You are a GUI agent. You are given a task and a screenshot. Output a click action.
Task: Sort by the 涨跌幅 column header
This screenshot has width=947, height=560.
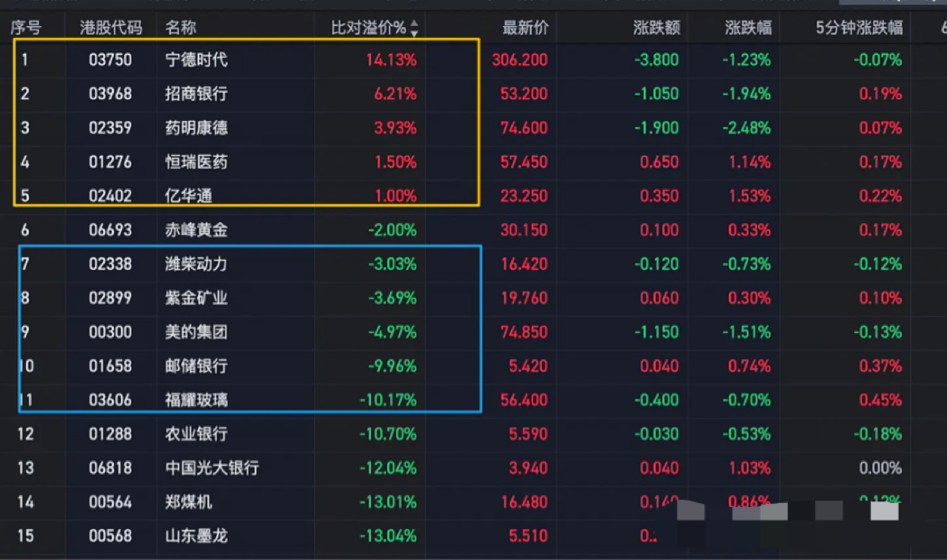coord(748,28)
